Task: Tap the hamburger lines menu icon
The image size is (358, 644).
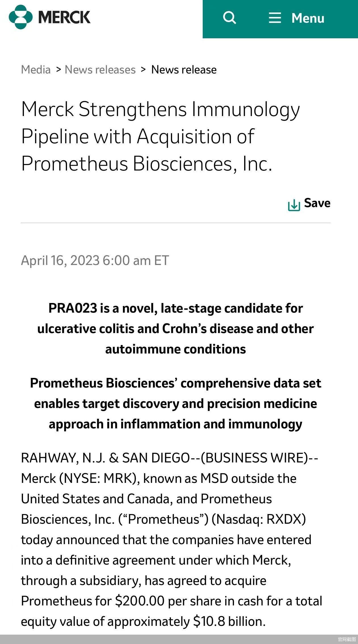Action: pos(275,18)
